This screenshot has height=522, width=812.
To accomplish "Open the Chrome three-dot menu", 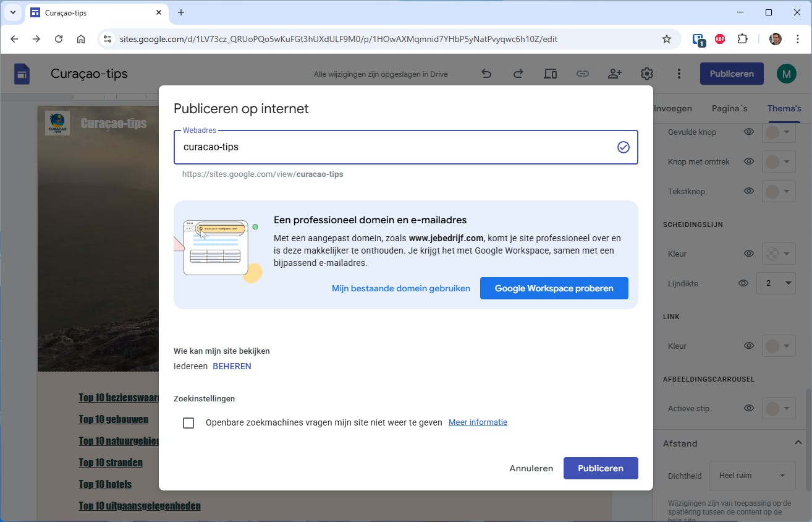I will pyautogui.click(x=798, y=39).
